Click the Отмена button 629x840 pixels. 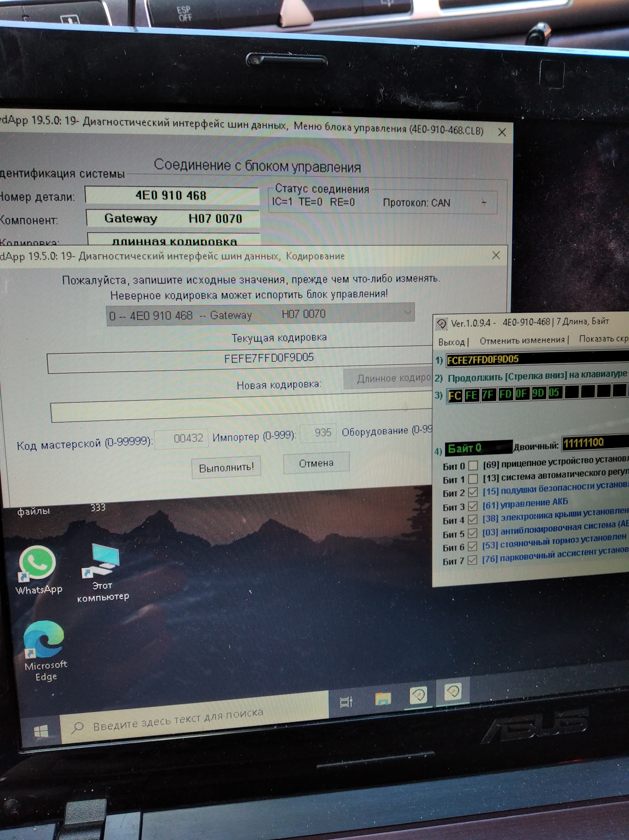coord(316,463)
